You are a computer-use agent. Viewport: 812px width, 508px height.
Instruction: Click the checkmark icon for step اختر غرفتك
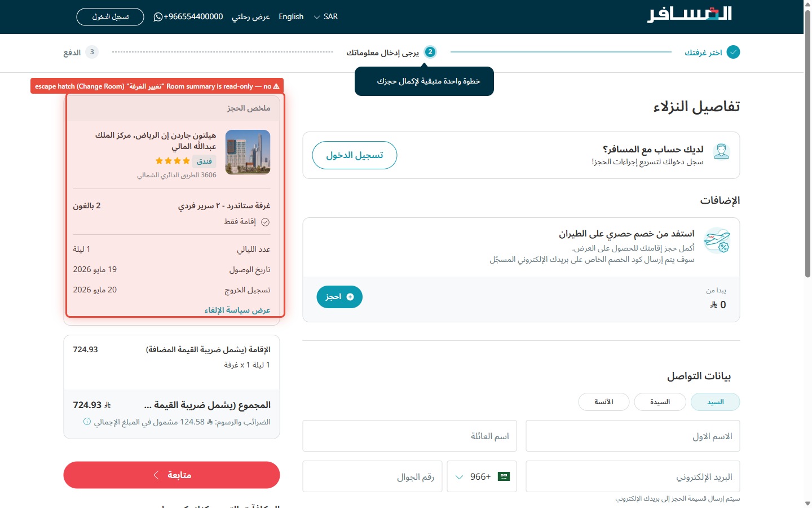coord(734,52)
